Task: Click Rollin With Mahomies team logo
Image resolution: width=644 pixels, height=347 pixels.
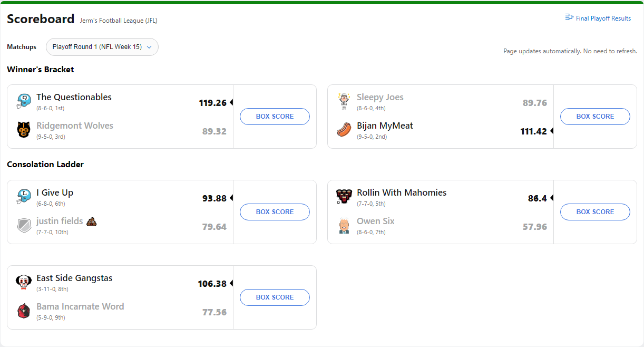Action: 344,197
